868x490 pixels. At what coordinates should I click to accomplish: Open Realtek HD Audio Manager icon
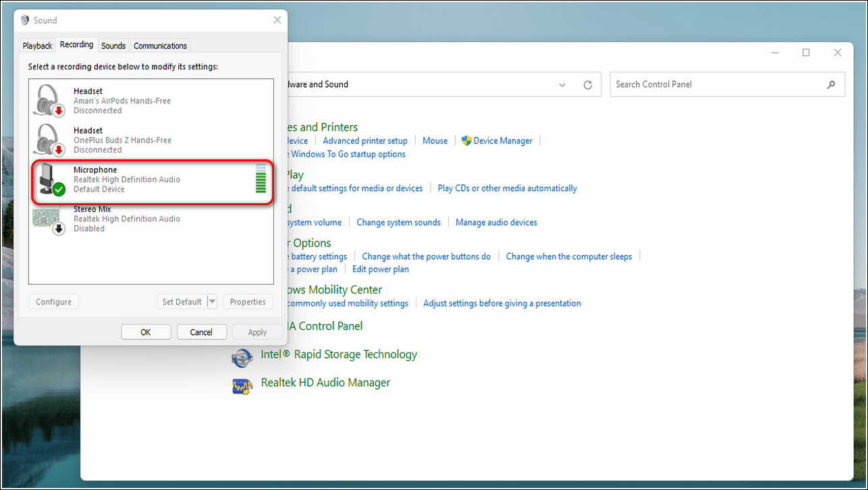click(x=242, y=384)
